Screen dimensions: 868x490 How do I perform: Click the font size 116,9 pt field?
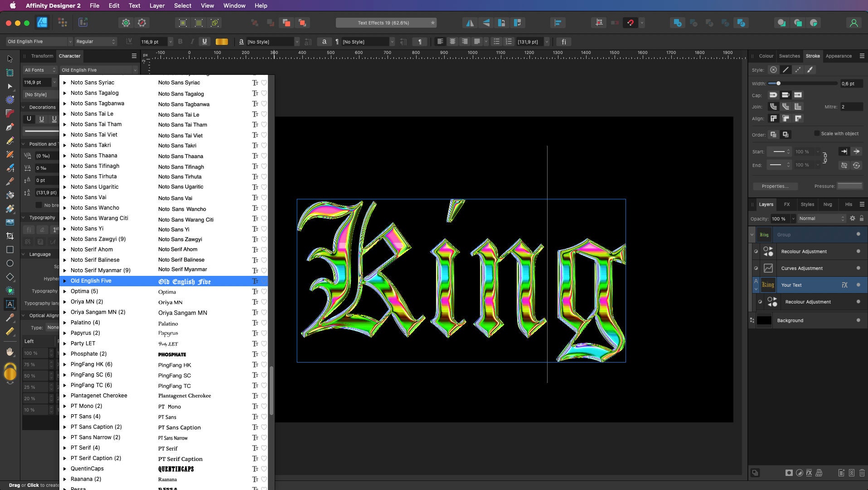[x=154, y=41]
